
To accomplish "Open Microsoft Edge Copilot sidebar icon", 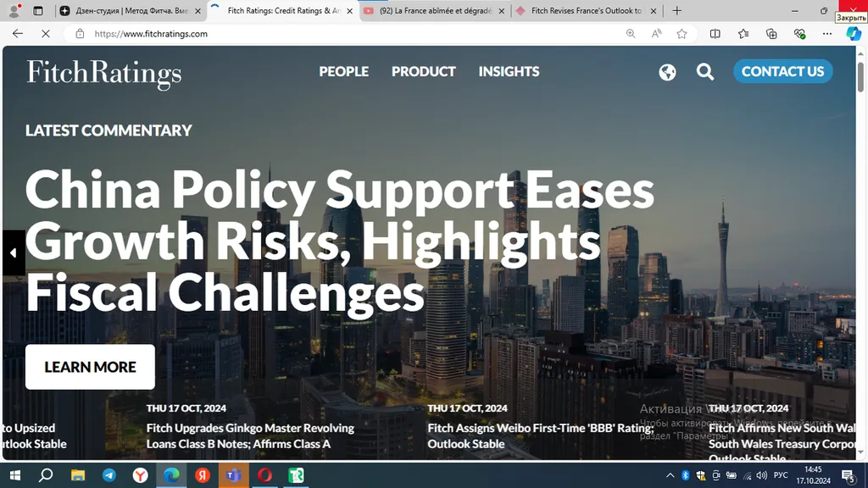I will pyautogui.click(x=854, y=34).
